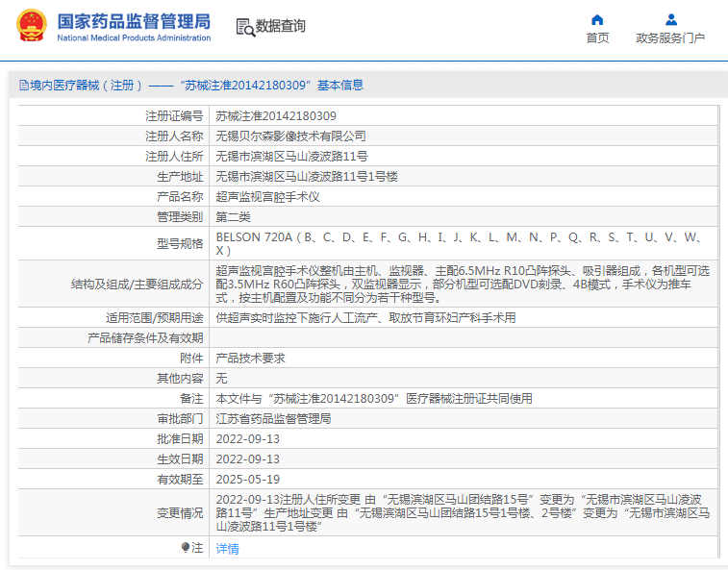Click the 其他内容 row label
Screen dimensions: 728x570
(x=180, y=379)
